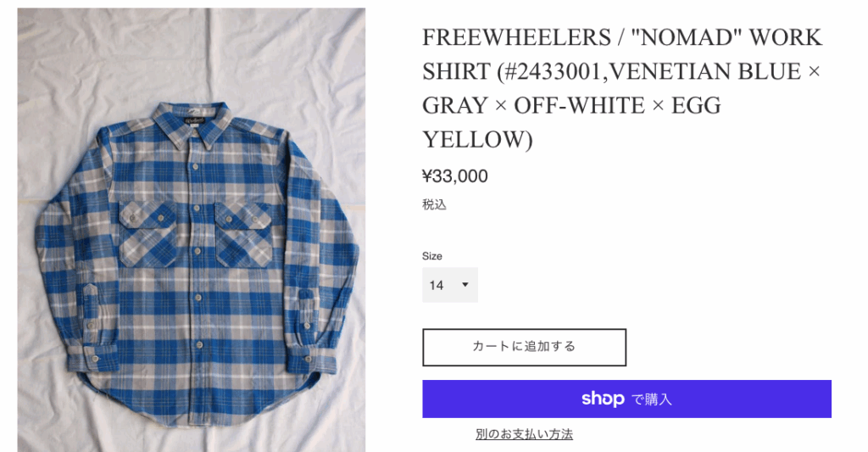
Task: Click the shirt's right sleeve cuff
Action: 311,360
